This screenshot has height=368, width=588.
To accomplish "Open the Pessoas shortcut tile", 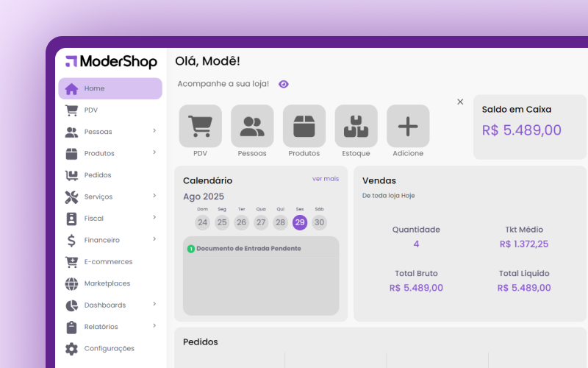I will point(252,126).
